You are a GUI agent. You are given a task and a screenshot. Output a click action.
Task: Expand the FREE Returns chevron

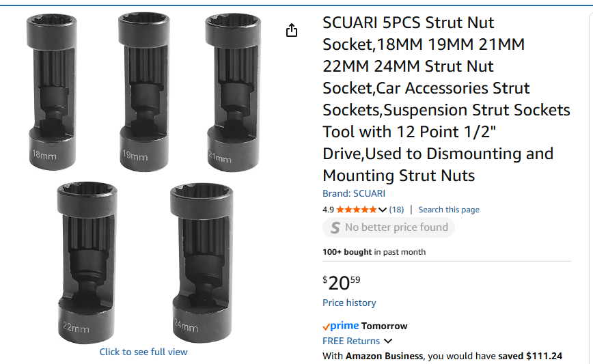388,341
